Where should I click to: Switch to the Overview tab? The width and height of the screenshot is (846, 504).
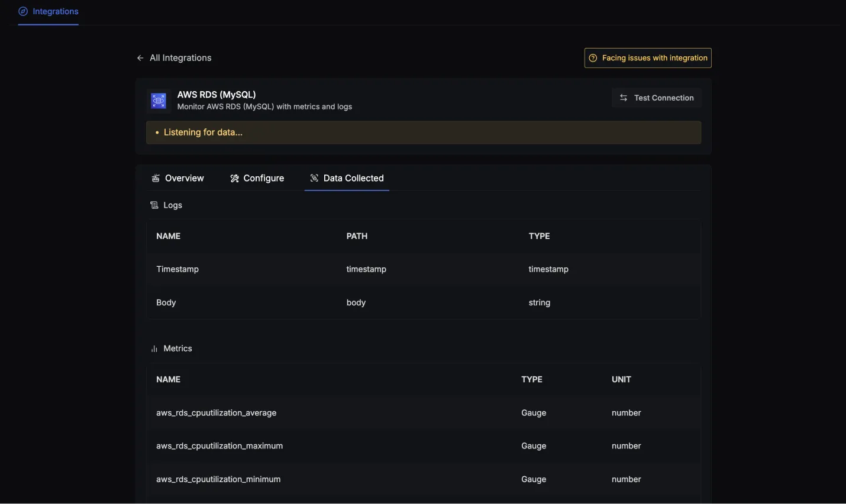pyautogui.click(x=178, y=178)
